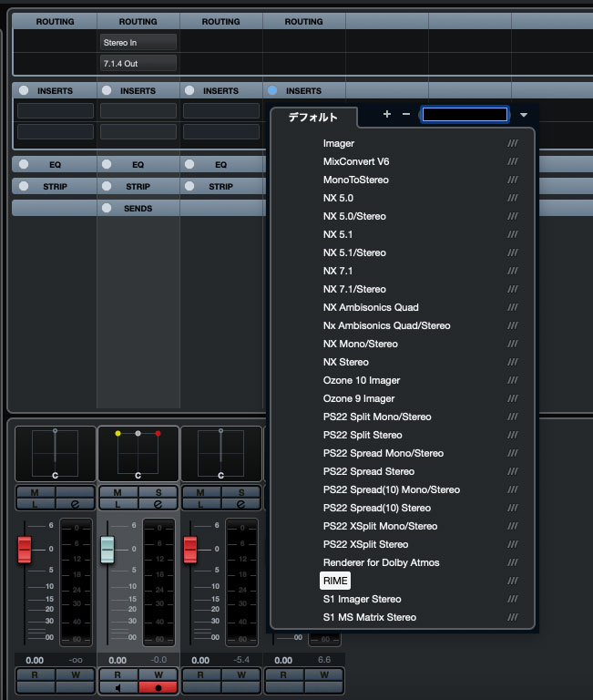Screen dimensions: 593x700
Task: Click the plus icon beside the デフォルト tab
Action: 386,115
